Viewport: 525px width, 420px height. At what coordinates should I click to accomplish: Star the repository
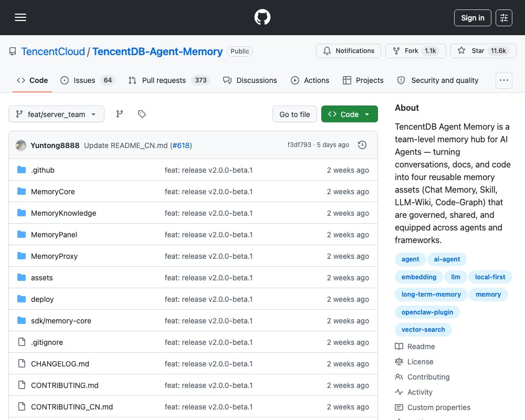click(483, 51)
